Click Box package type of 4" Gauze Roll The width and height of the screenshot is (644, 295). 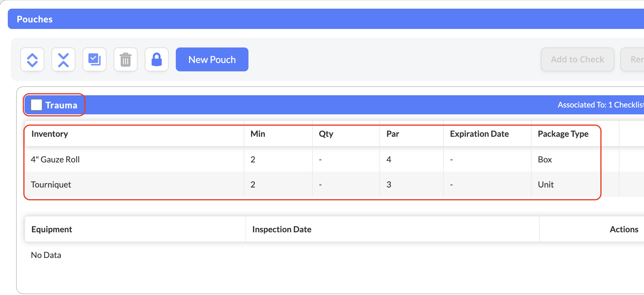click(545, 159)
